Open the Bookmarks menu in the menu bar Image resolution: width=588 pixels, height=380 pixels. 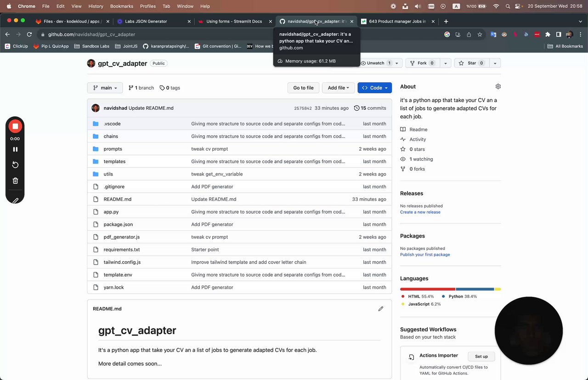(x=122, y=6)
